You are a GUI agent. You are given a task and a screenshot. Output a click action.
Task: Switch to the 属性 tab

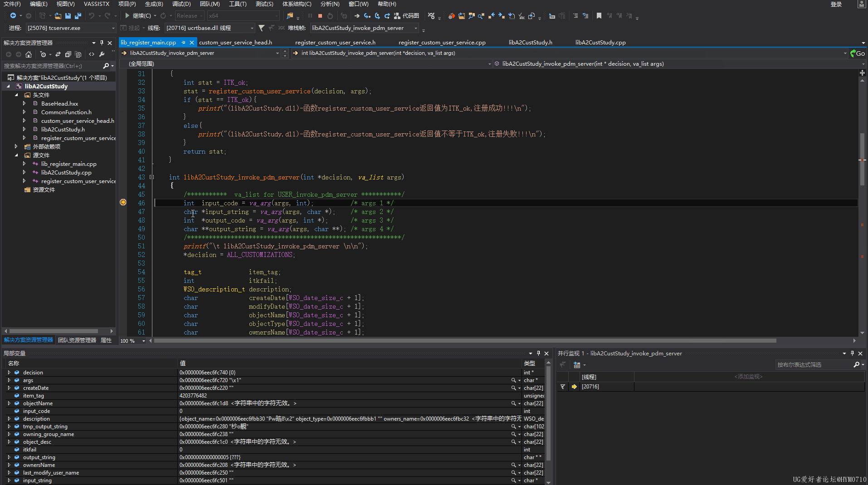[x=106, y=340]
